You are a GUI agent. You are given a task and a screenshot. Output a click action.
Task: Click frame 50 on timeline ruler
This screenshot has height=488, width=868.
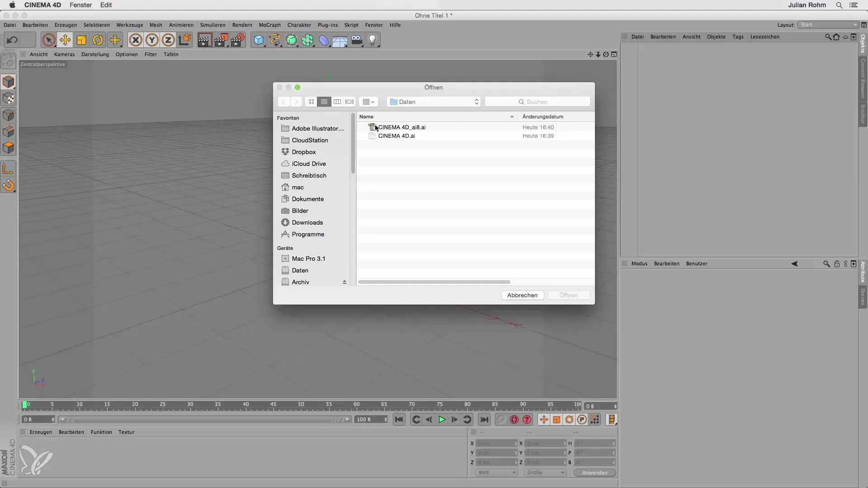coord(301,405)
